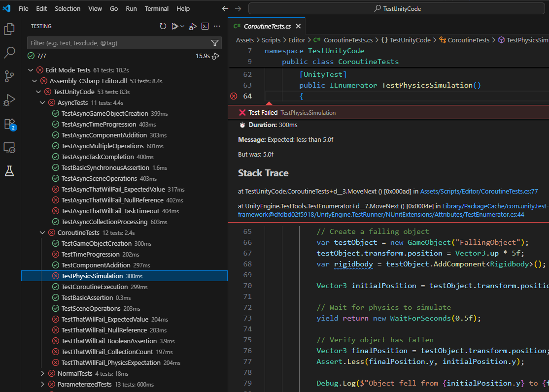Open More Actions ellipsis in Testing panel
Image resolution: width=549 pixels, height=392 pixels.
point(217,26)
